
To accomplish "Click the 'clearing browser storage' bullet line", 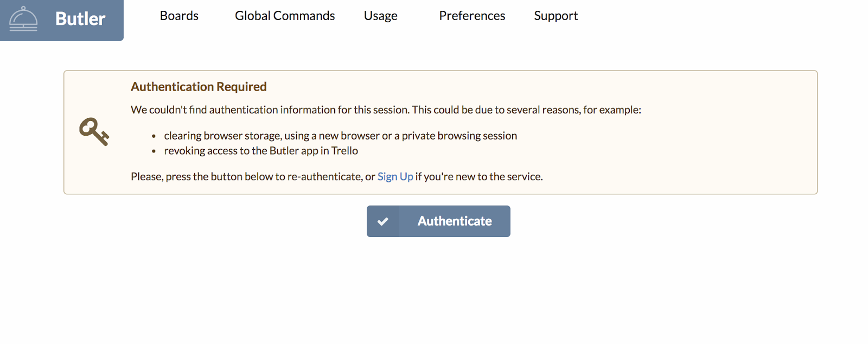I will click(x=341, y=136).
